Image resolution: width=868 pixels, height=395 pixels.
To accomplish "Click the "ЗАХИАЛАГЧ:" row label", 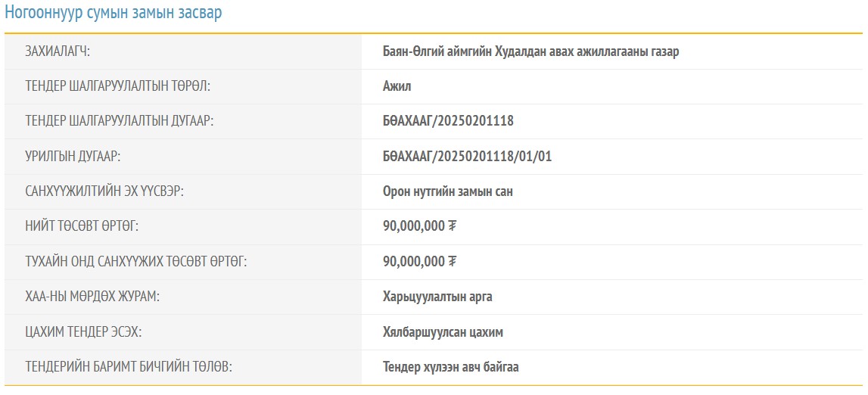I will [58, 51].
